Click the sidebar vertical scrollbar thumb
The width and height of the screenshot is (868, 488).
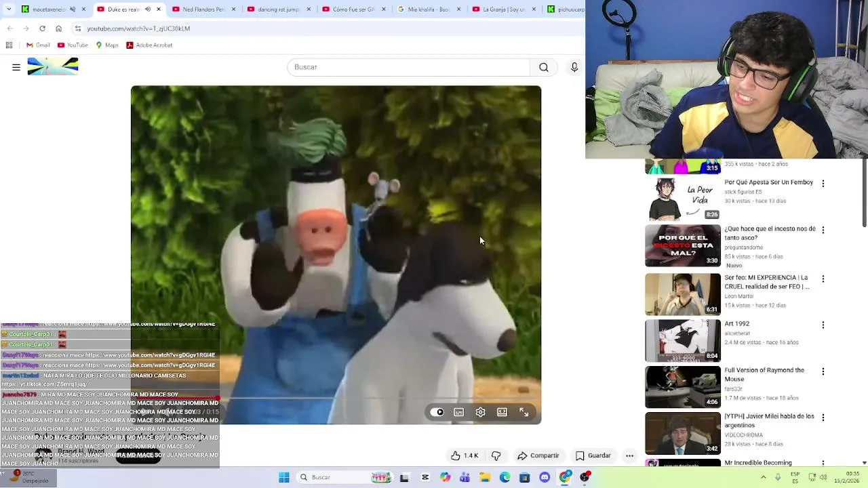(x=864, y=193)
